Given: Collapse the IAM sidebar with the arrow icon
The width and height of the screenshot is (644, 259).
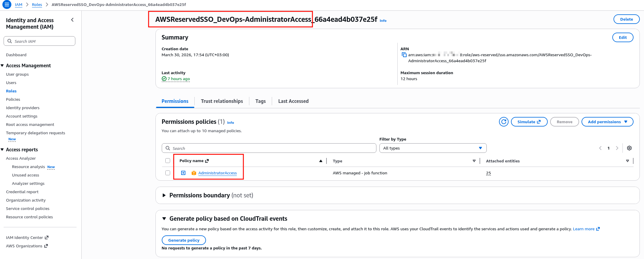Looking at the screenshot, I should point(72,20).
